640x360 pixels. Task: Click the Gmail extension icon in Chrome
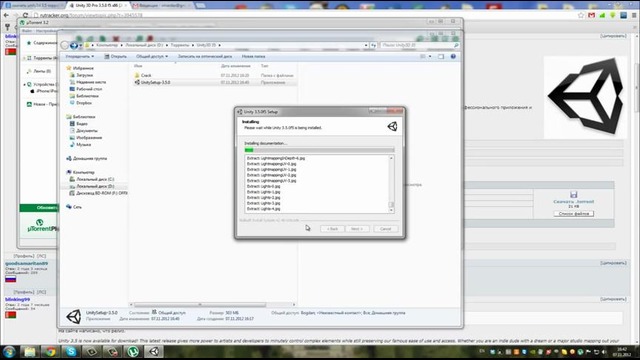[x=591, y=15]
